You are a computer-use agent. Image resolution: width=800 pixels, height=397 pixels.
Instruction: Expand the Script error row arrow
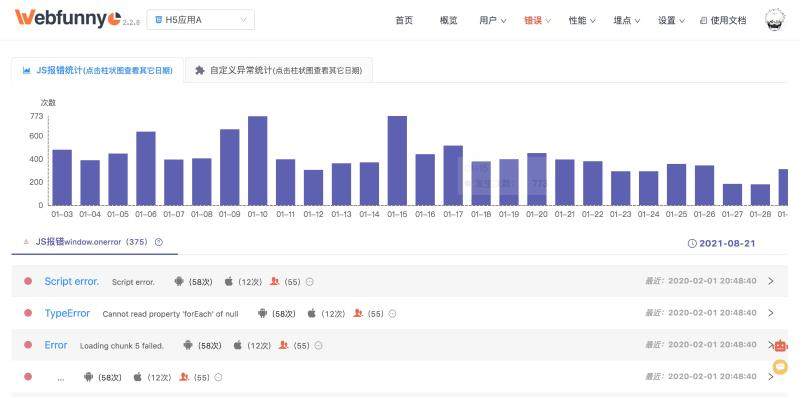click(x=770, y=281)
